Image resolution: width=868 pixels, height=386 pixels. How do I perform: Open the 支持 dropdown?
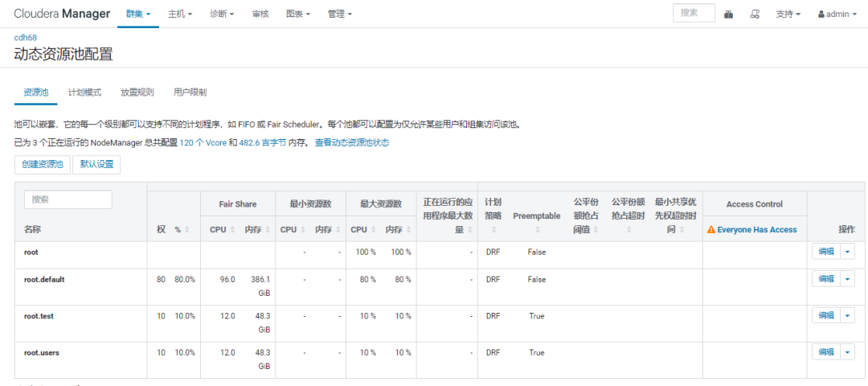(788, 14)
